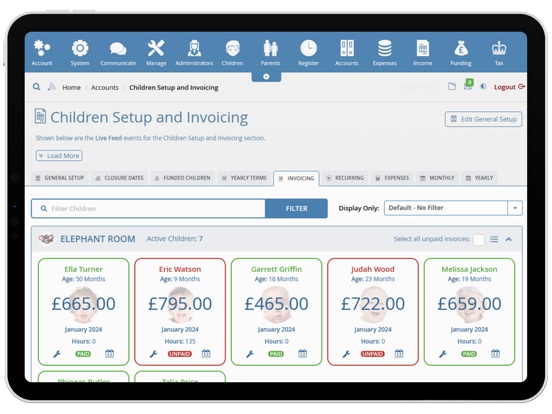Focus the Filter Children search field

click(x=148, y=208)
